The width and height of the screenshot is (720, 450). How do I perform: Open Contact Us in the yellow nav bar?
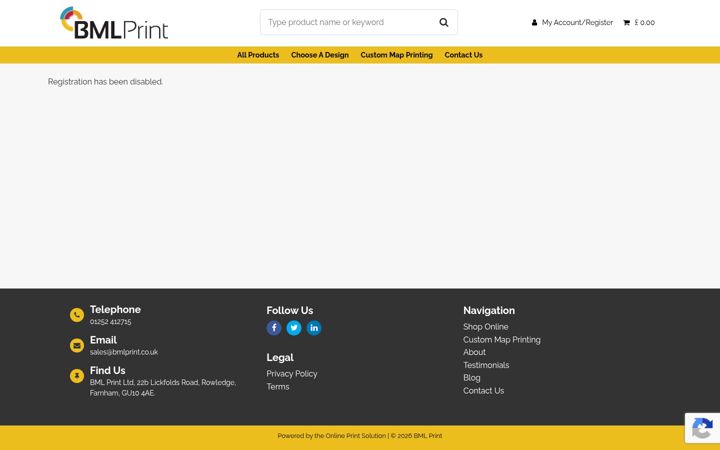coord(463,55)
